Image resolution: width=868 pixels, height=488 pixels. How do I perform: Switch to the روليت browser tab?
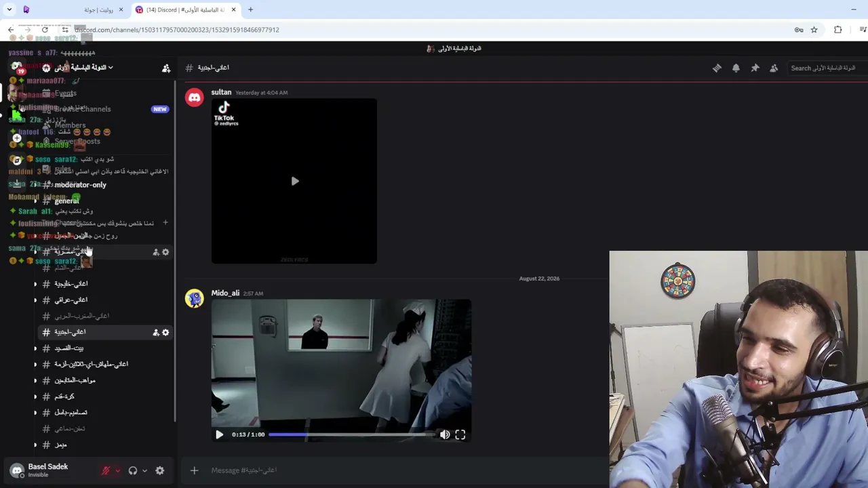point(75,9)
